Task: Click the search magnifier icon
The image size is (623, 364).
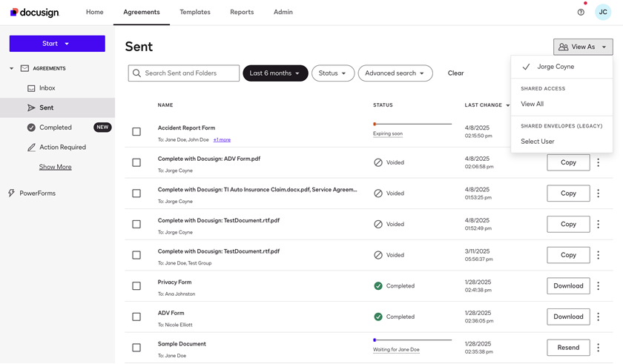Action: coord(136,73)
